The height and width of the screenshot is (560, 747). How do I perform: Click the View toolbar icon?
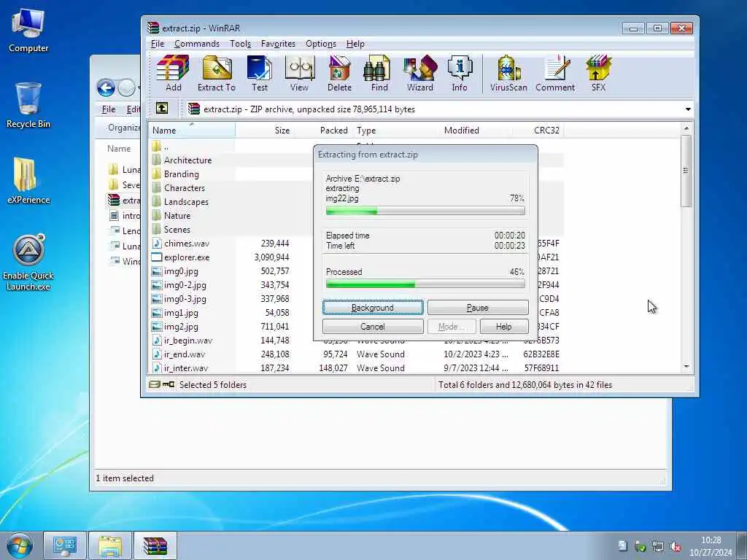point(299,74)
